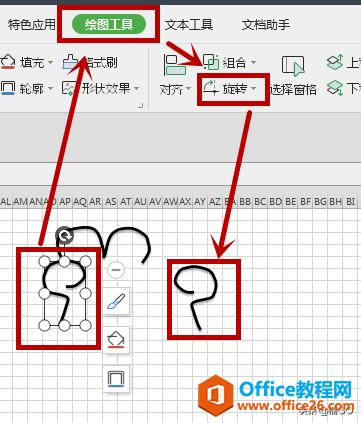Click the rotation handle of selected shape
The image size is (361, 423).
[x=65, y=236]
